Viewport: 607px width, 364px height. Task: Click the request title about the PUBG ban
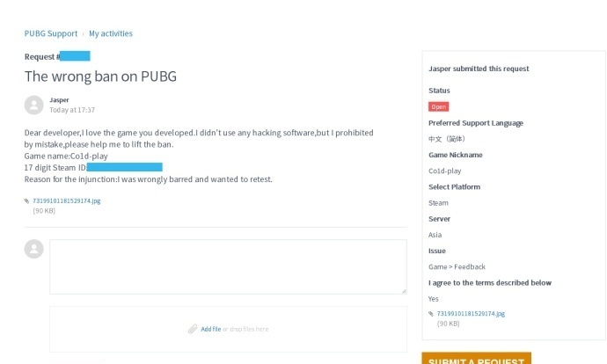100,76
